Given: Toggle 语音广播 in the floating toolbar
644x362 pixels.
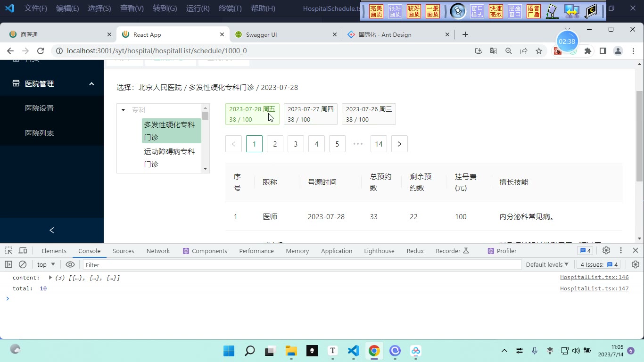Looking at the screenshot, I should point(534,11).
